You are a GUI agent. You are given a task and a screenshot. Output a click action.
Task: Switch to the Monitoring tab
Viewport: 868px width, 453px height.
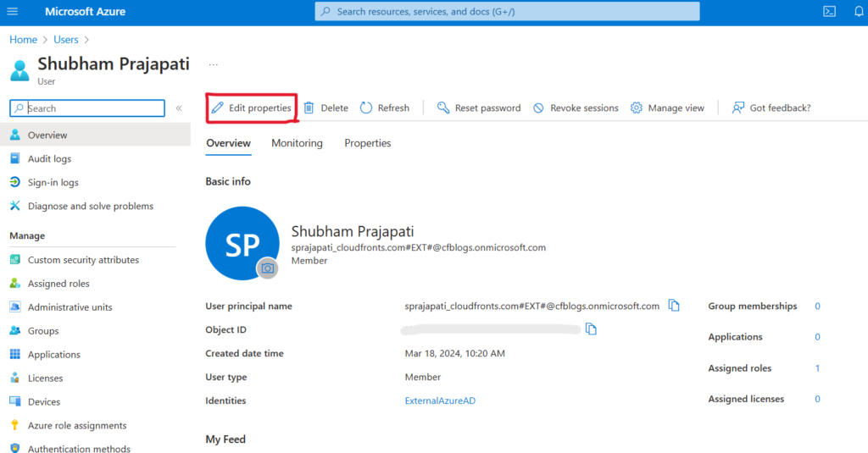pyautogui.click(x=297, y=143)
